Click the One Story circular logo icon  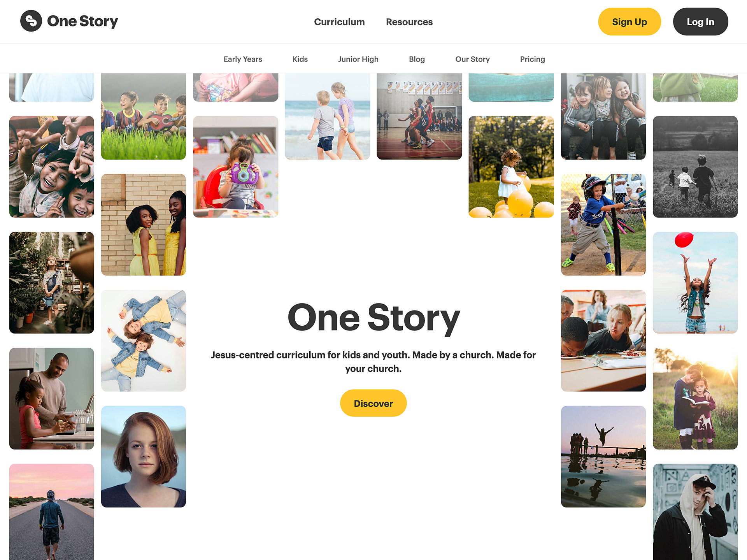(31, 21)
